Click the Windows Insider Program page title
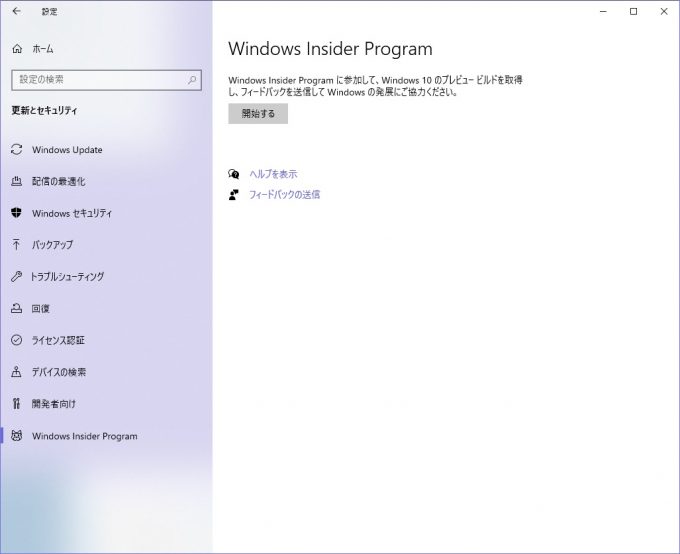Image resolution: width=680 pixels, height=554 pixels. [330, 49]
